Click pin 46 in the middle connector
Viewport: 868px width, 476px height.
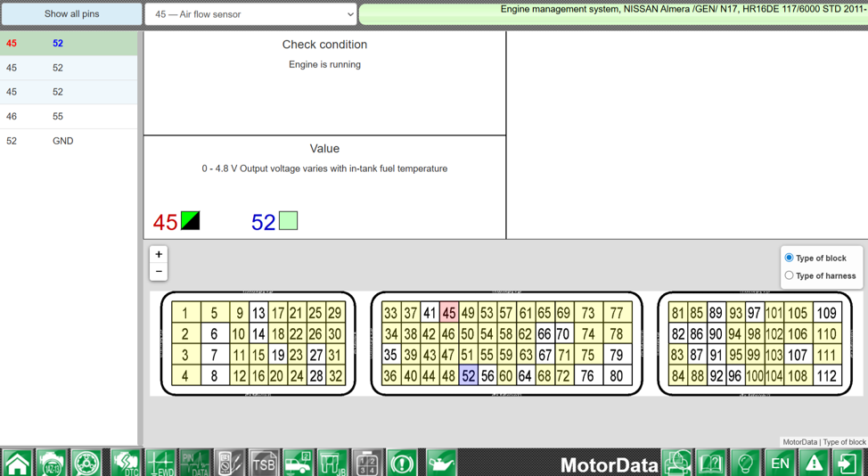[x=449, y=333]
